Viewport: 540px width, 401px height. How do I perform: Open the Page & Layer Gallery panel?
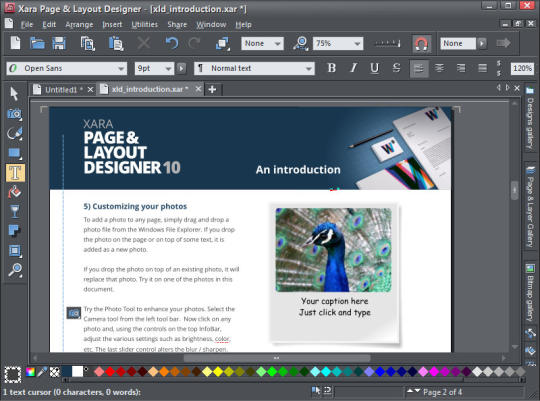pyautogui.click(x=530, y=207)
